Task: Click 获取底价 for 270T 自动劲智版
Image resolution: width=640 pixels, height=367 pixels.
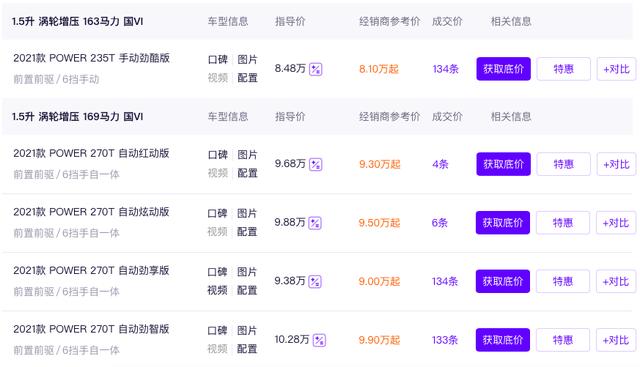Action: click(503, 340)
